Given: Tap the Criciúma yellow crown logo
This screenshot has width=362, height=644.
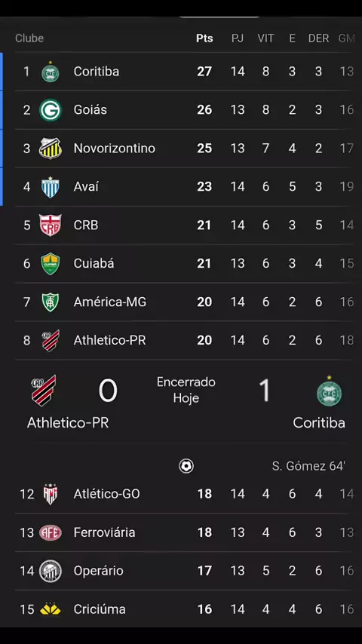Looking at the screenshot, I should 50,609.
